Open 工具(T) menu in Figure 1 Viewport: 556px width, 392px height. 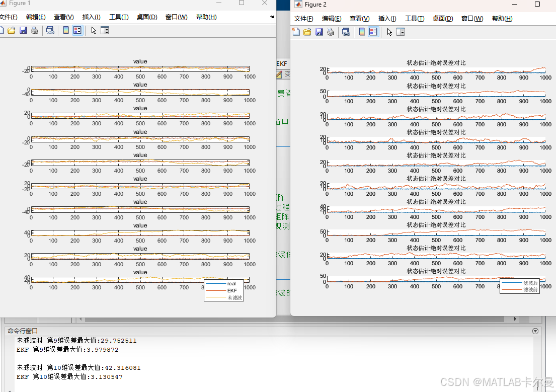[119, 17]
